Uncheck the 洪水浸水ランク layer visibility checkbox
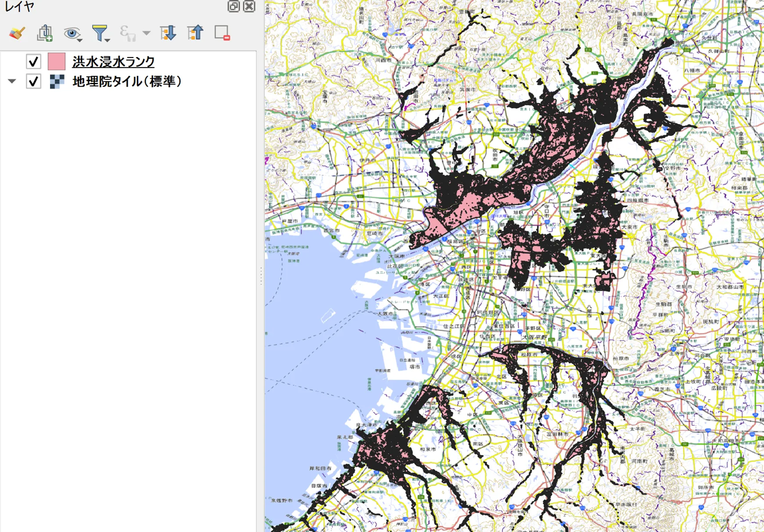Image resolution: width=764 pixels, height=532 pixels. click(x=34, y=62)
